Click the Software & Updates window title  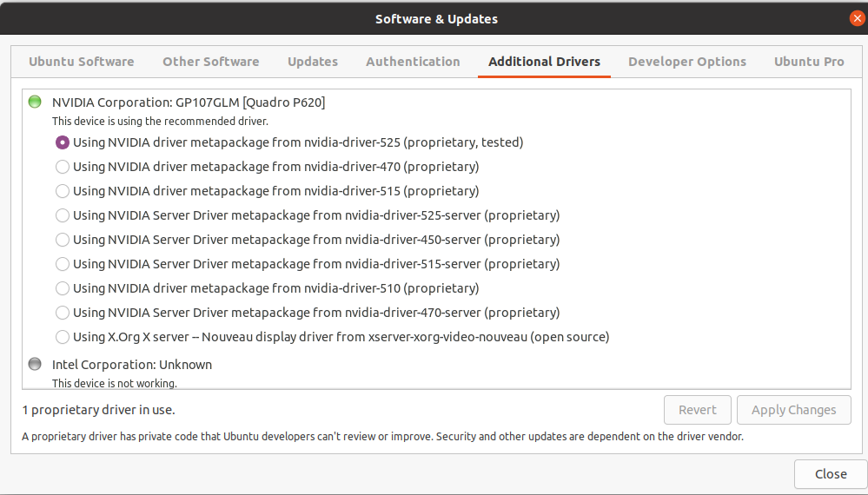436,19
